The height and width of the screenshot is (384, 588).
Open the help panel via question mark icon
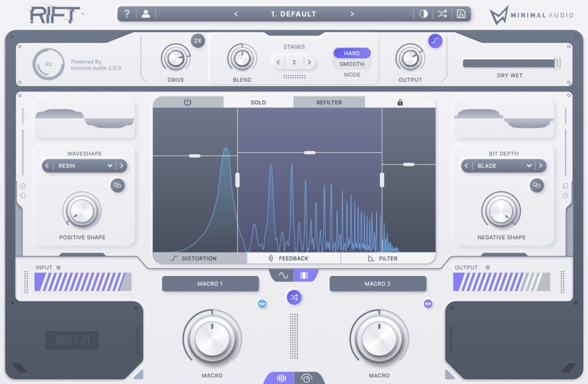126,13
